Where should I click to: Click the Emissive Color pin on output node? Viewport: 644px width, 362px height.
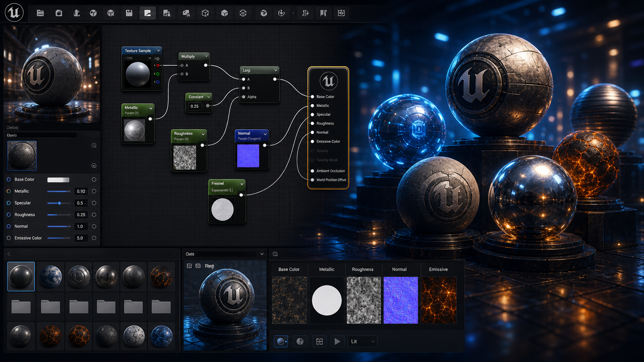pos(312,142)
